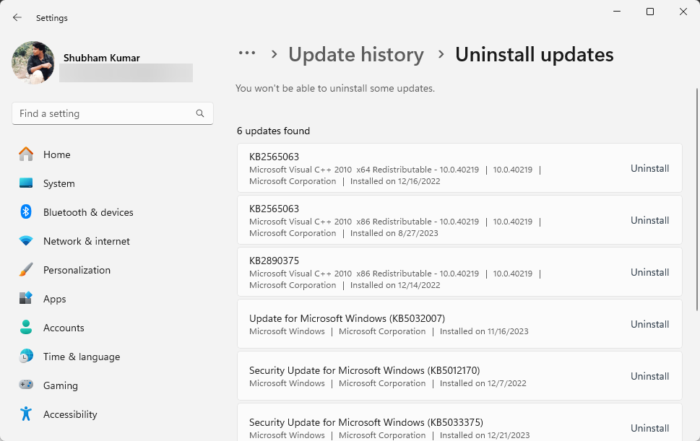The image size is (700, 441).
Task: Click the search magnifier icon
Action: [x=200, y=114]
